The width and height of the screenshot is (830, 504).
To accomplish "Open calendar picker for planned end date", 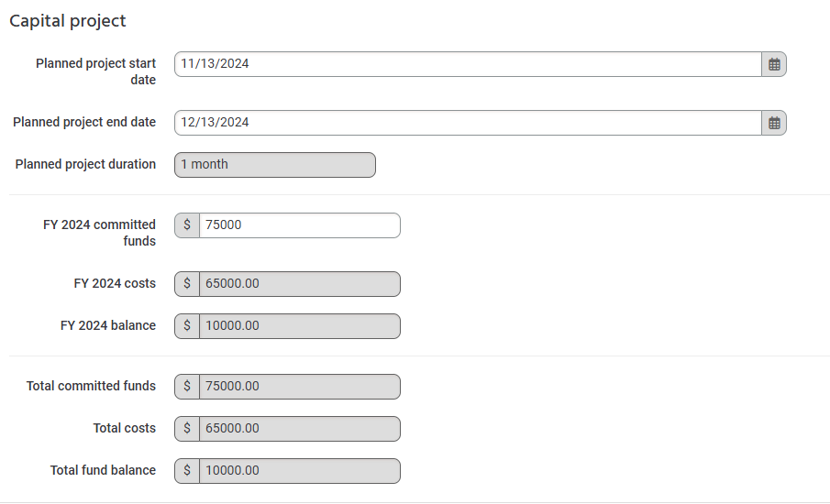I will point(774,123).
